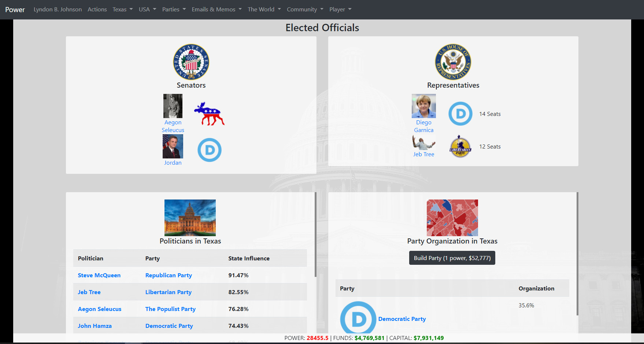Screen dimensions: 644x344
Task: Click the Democratic Party D icon in Party Organization
Action: tap(358, 318)
